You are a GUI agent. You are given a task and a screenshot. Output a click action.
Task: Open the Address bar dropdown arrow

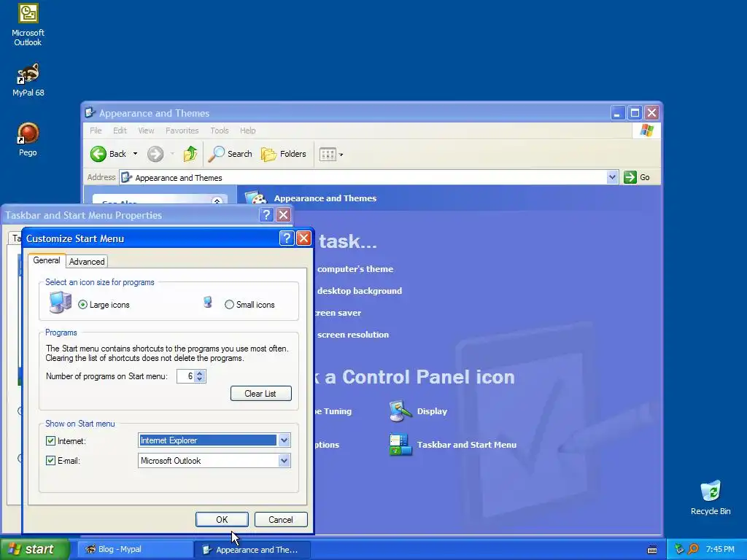pyautogui.click(x=612, y=177)
